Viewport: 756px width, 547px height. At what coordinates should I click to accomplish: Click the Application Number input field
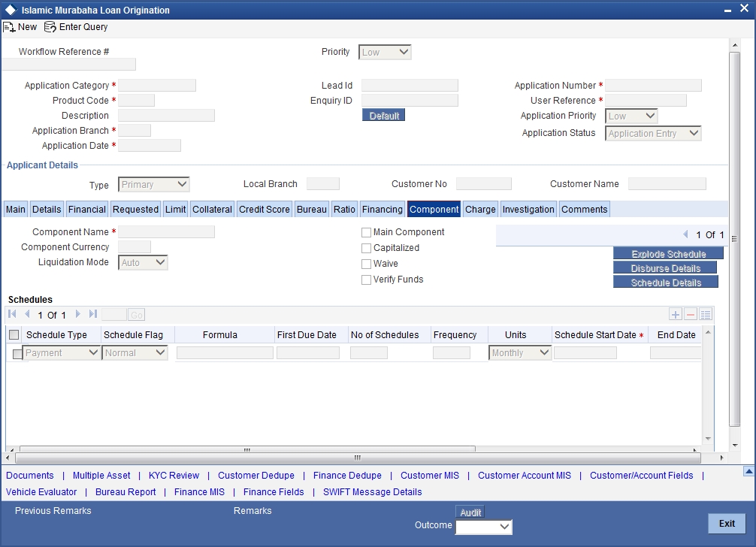coord(653,86)
